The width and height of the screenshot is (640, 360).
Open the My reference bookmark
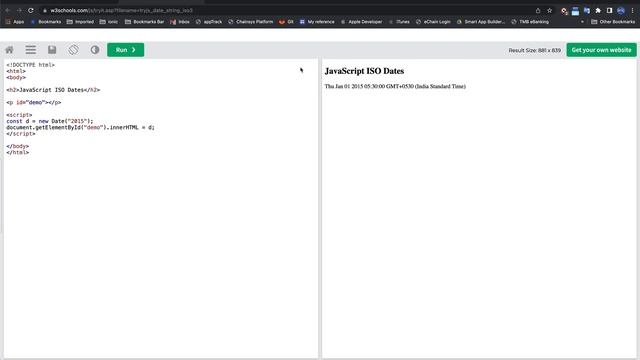click(317, 22)
